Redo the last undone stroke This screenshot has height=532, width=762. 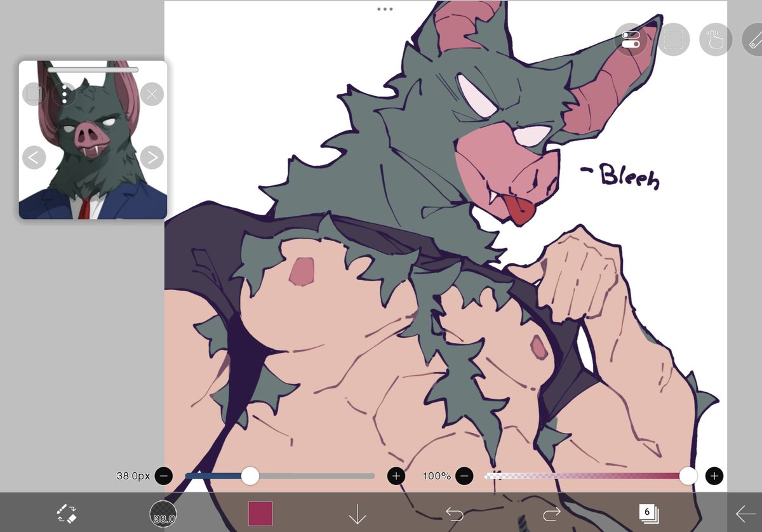pyautogui.click(x=551, y=514)
